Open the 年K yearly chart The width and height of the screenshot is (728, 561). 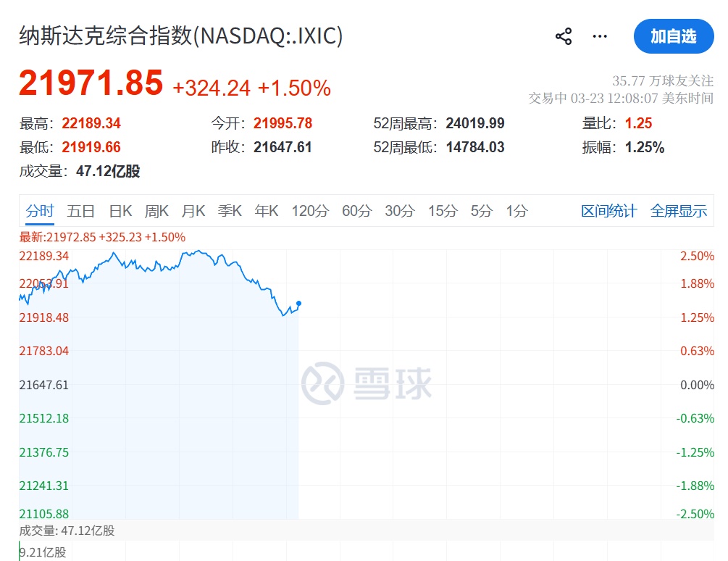(x=266, y=211)
